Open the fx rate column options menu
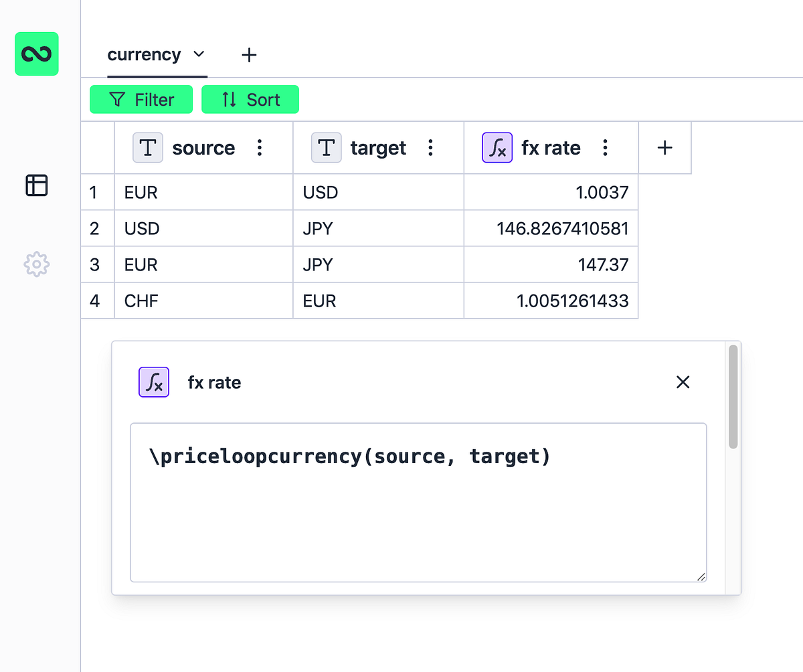This screenshot has height=672, width=803. click(604, 148)
